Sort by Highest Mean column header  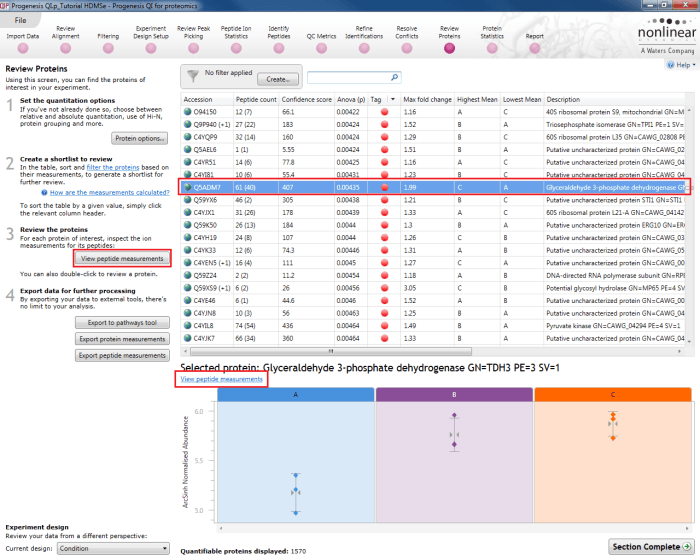pyautogui.click(x=477, y=100)
